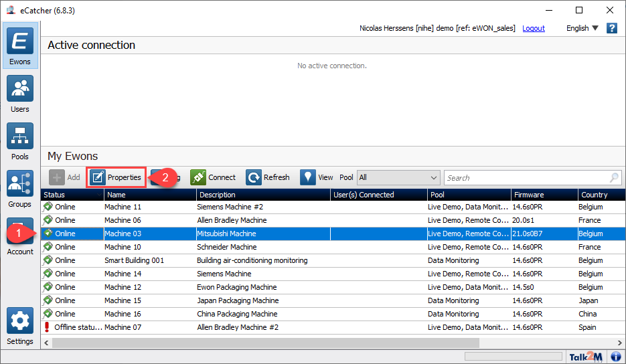This screenshot has height=364, width=626.
Task: Open the Groups sidebar section
Action: [20, 189]
